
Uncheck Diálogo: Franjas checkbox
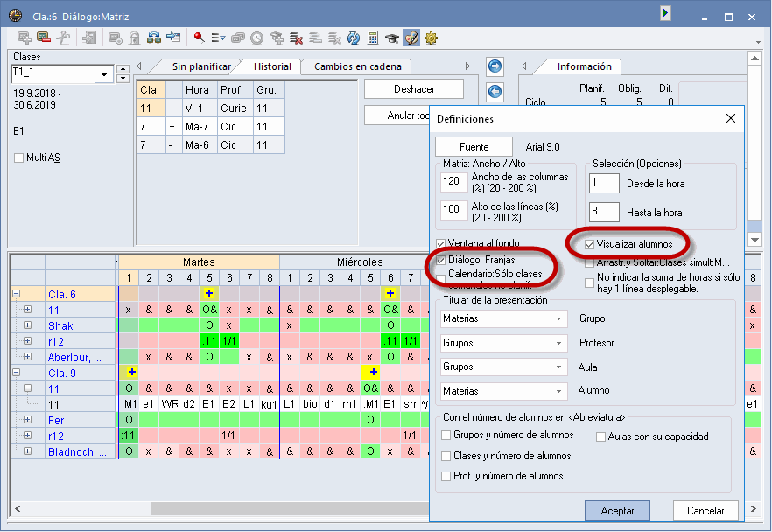point(440,261)
